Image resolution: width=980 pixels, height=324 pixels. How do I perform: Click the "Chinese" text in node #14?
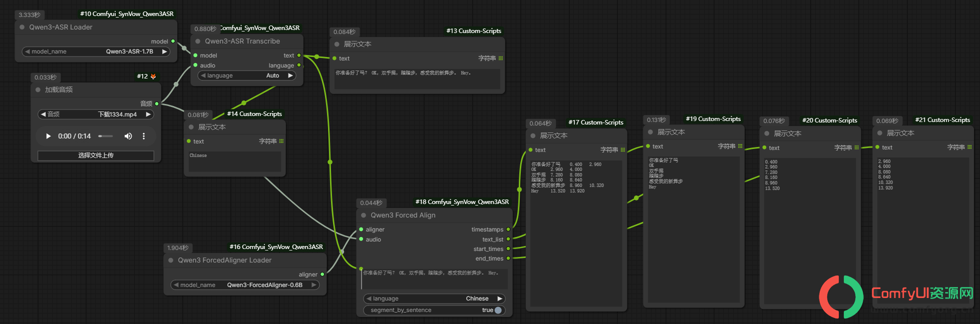click(198, 155)
